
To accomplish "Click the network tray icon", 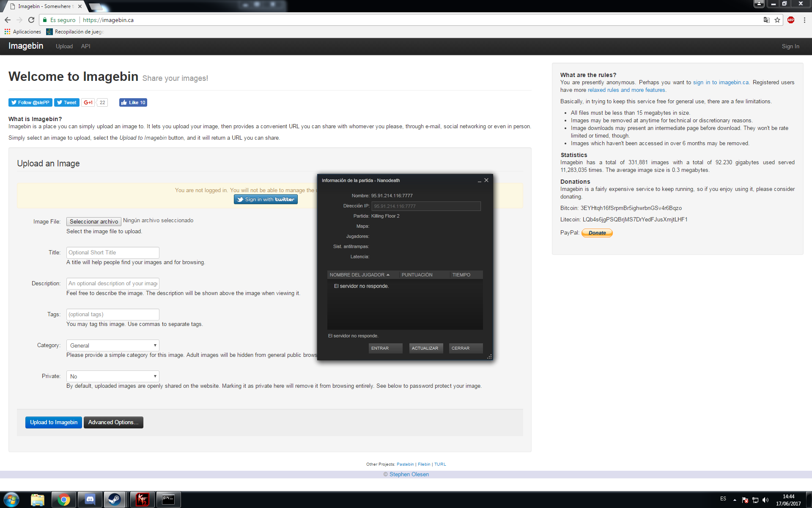I will point(755,500).
